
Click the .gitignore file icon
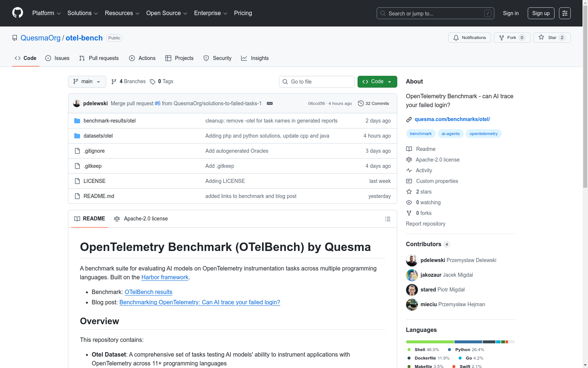77,151
